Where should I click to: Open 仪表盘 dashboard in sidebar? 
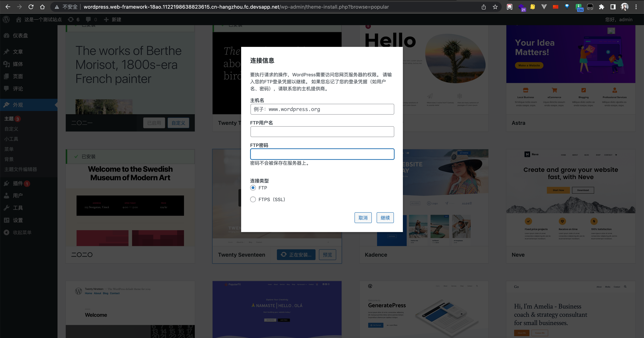(x=29, y=36)
